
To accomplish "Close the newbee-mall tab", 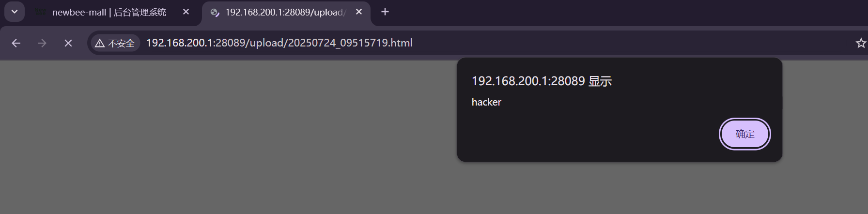I will [x=186, y=12].
